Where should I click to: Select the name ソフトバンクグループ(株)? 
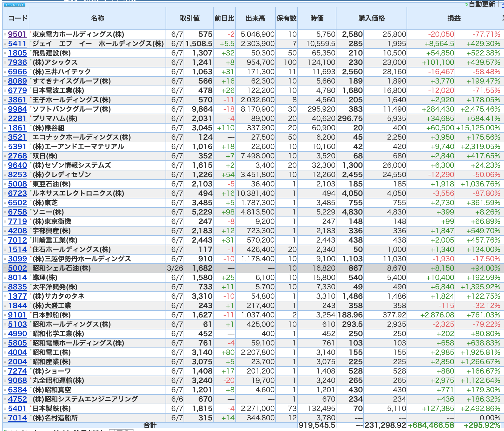click(71, 109)
